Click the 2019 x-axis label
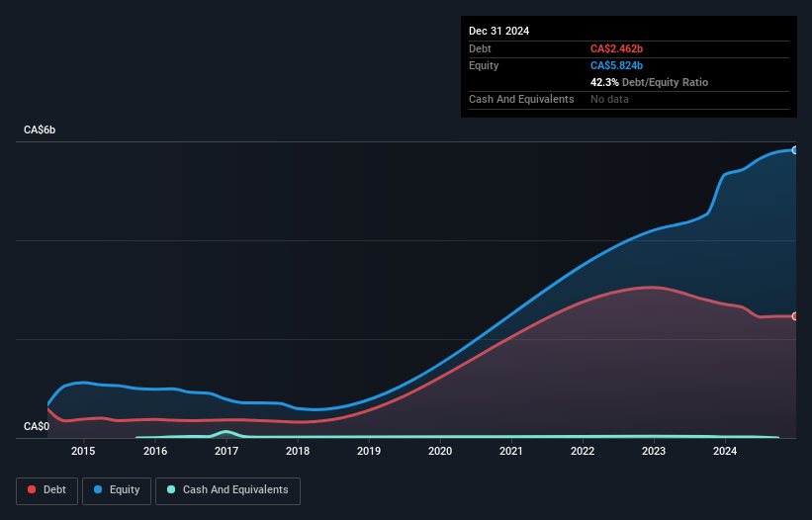 pyautogui.click(x=369, y=451)
